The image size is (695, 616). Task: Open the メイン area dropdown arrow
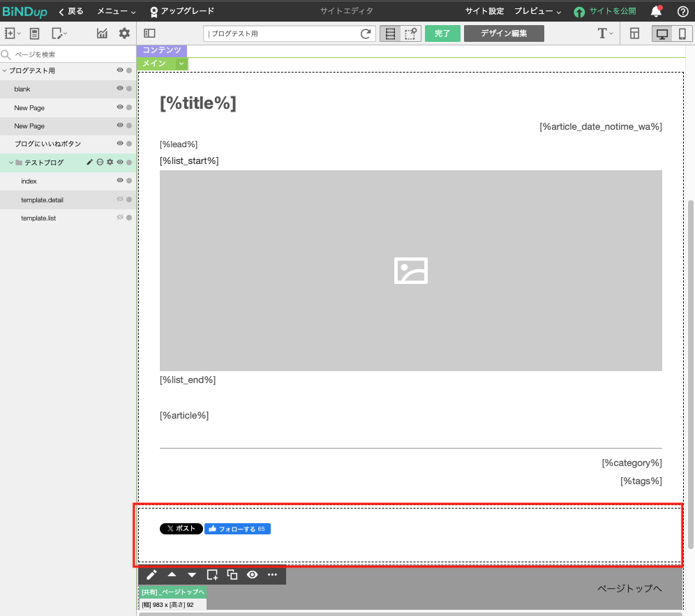click(x=181, y=63)
